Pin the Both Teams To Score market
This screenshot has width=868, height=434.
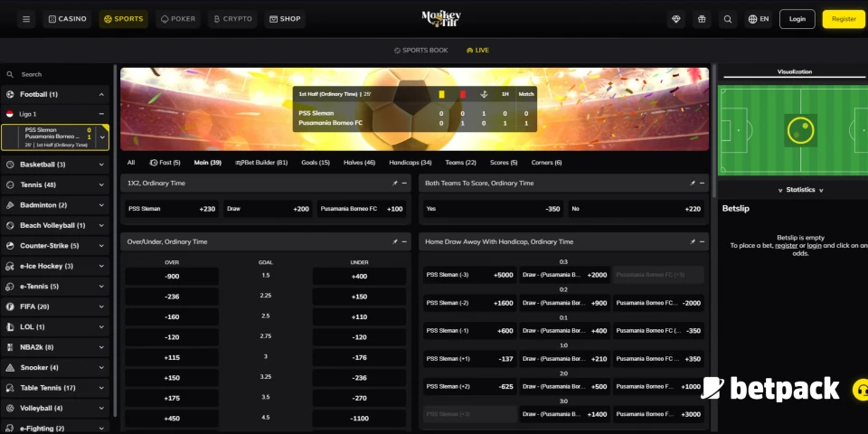(x=693, y=183)
